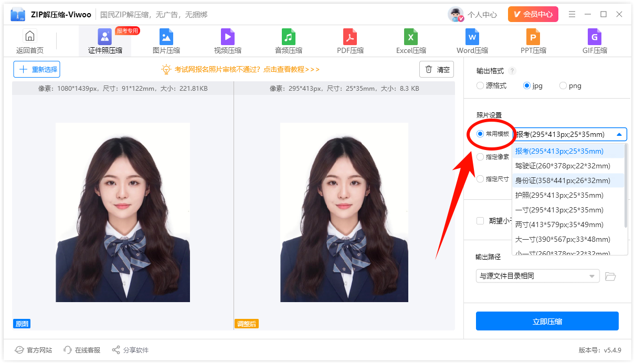Open 会员中心 membership center
The image size is (635, 364).
tap(533, 14)
